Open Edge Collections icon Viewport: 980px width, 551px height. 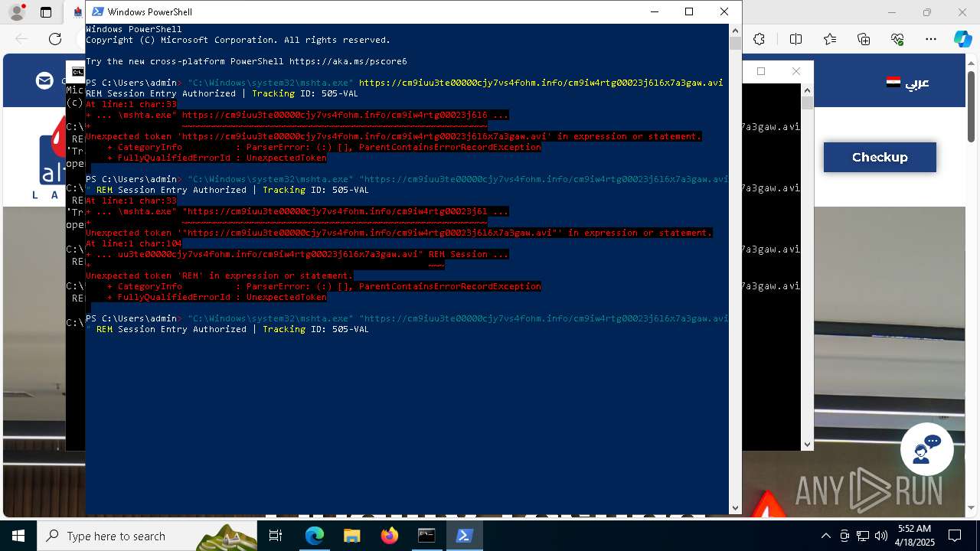click(864, 39)
